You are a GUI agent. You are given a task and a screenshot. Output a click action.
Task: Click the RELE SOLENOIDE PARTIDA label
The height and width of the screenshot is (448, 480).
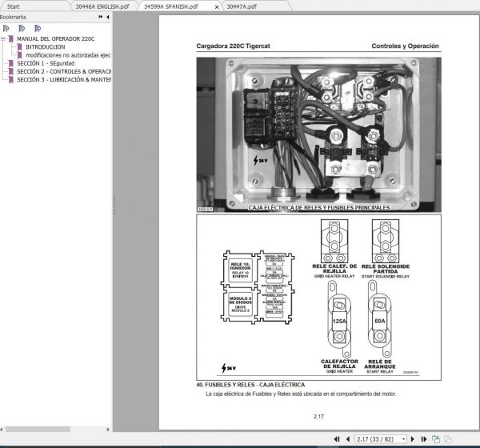(386, 269)
